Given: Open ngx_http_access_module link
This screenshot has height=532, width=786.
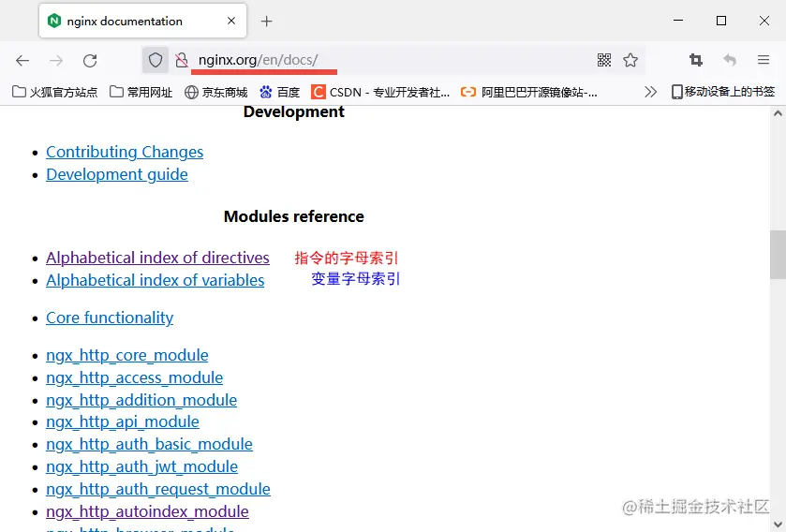Looking at the screenshot, I should (x=135, y=377).
